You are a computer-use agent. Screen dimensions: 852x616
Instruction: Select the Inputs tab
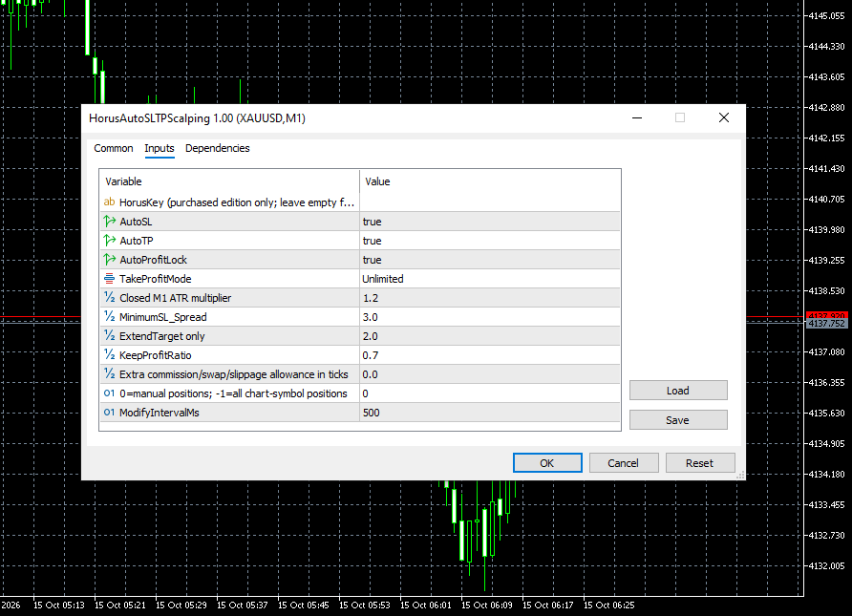160,148
